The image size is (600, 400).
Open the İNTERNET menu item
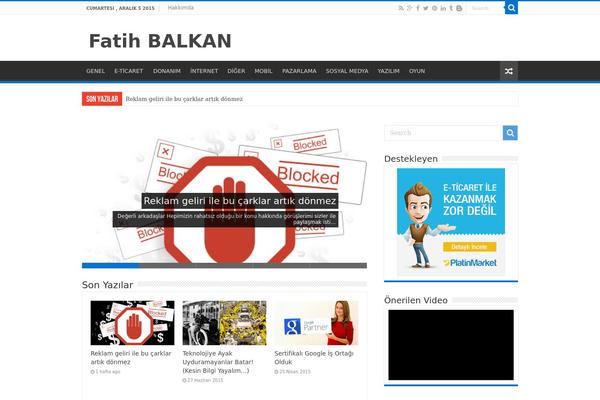(204, 71)
